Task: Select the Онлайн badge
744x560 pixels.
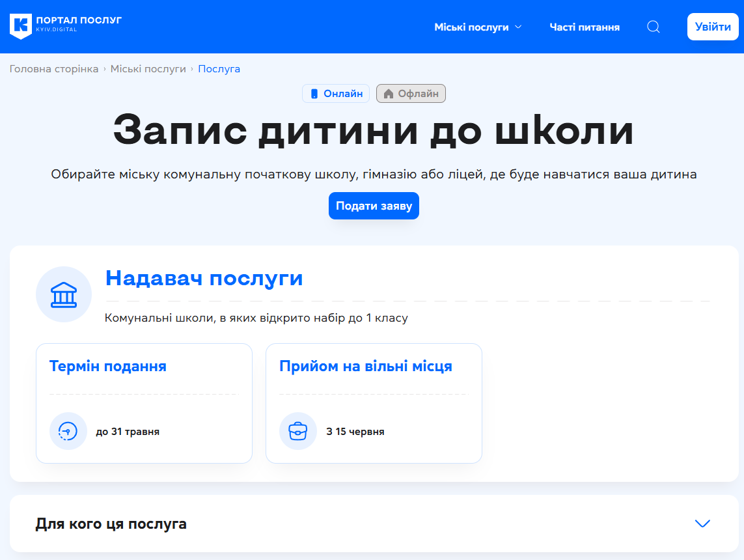Action: pyautogui.click(x=336, y=94)
